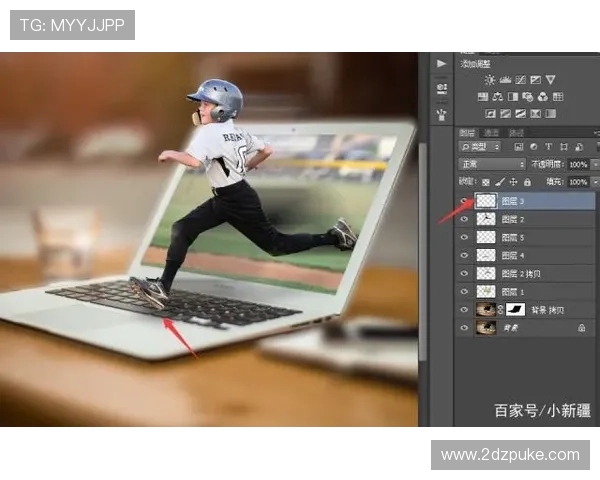This screenshot has height=480, width=600.
Task: Hide the bottom 背景 layer
Action: tap(464, 327)
